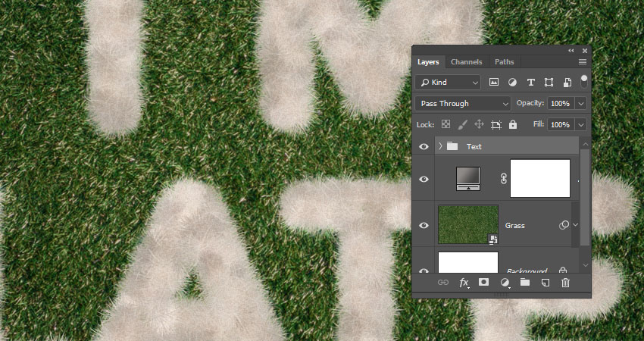Lock transparent pixels
644x341 pixels.
coord(445,124)
